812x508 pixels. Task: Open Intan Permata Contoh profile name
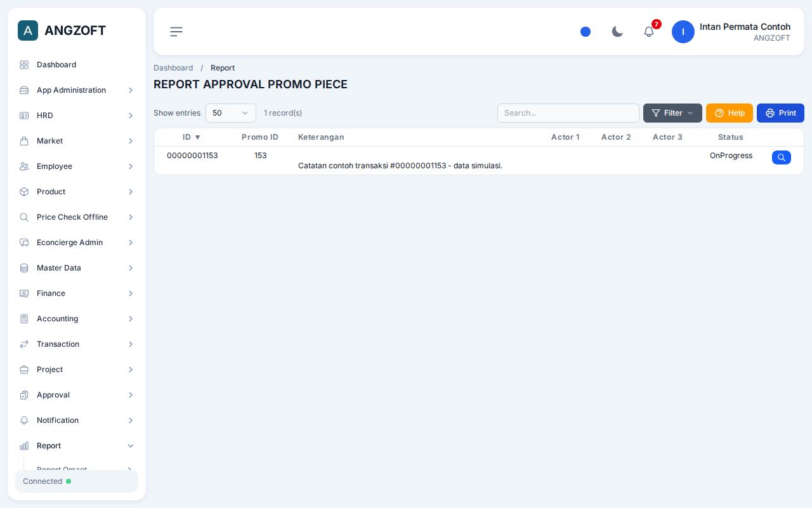[745, 27]
